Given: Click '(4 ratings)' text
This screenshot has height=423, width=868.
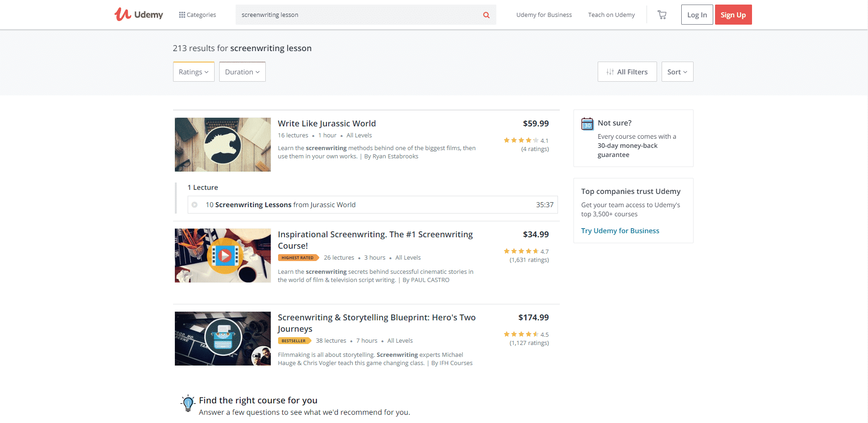Looking at the screenshot, I should pos(535,149).
